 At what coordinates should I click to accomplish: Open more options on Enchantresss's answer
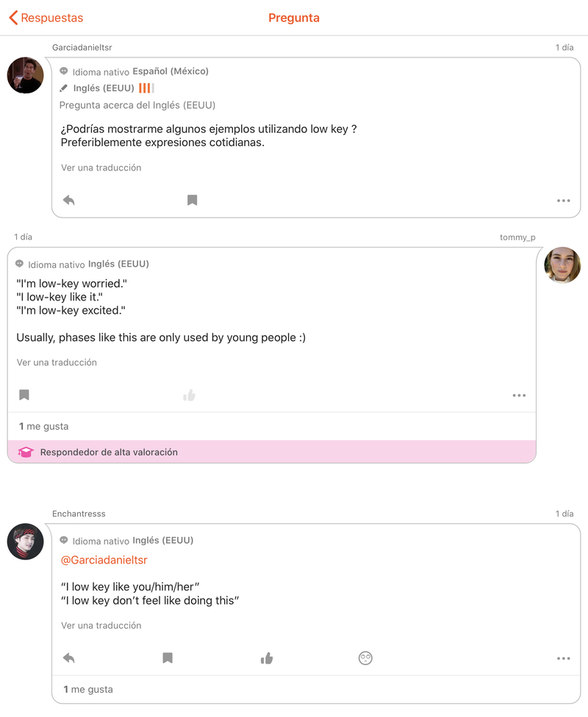563,659
